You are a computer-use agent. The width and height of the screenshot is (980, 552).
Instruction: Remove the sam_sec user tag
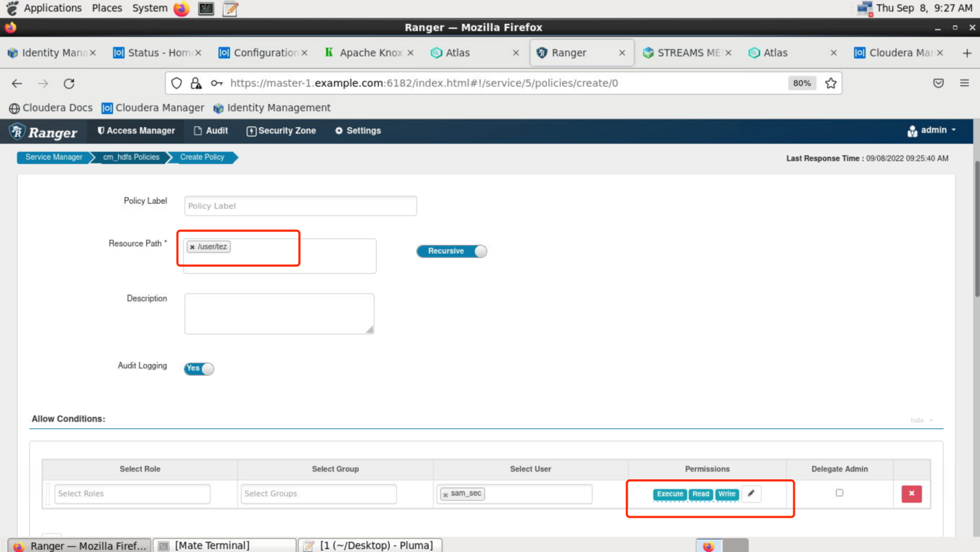point(445,494)
